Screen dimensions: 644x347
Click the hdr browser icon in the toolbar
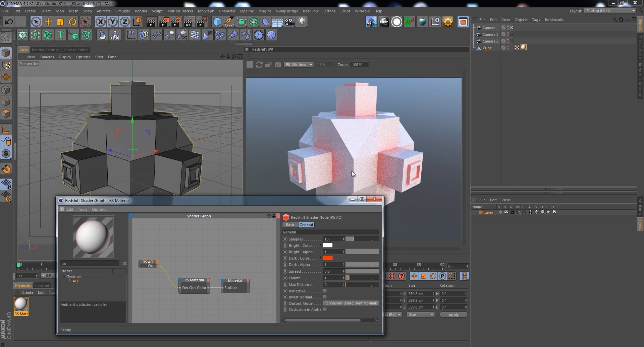click(x=384, y=22)
